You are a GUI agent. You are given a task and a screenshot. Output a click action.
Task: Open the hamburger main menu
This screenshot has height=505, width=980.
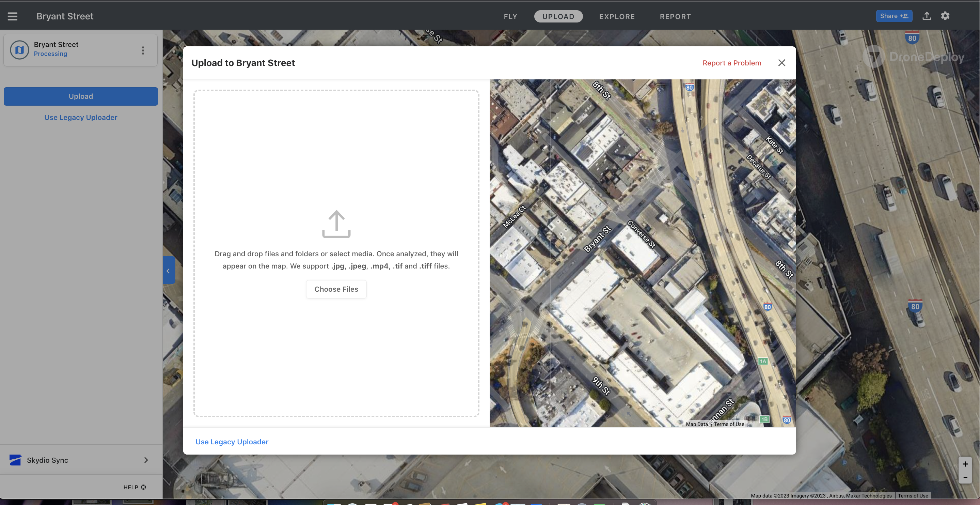coord(13,16)
